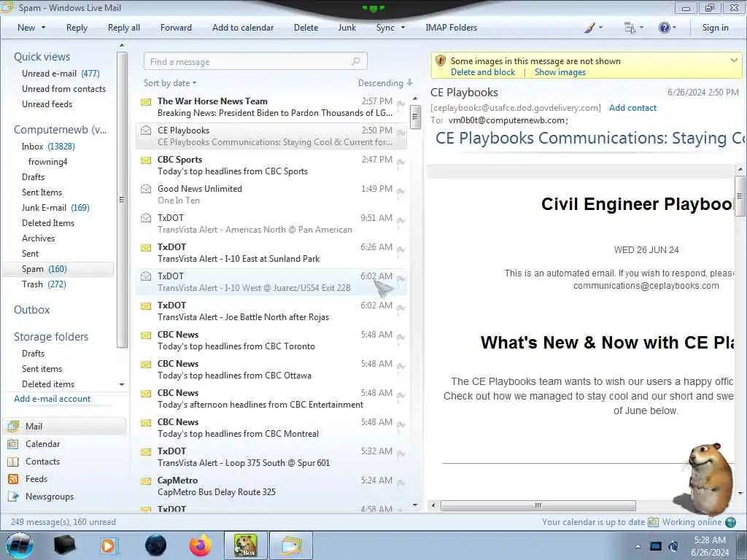Open the Inbox folder

coord(48,147)
